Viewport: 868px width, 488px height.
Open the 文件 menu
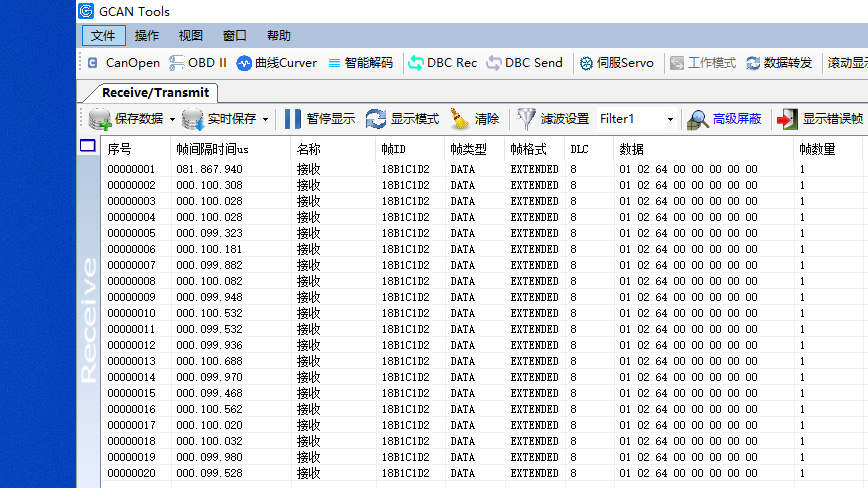(104, 35)
